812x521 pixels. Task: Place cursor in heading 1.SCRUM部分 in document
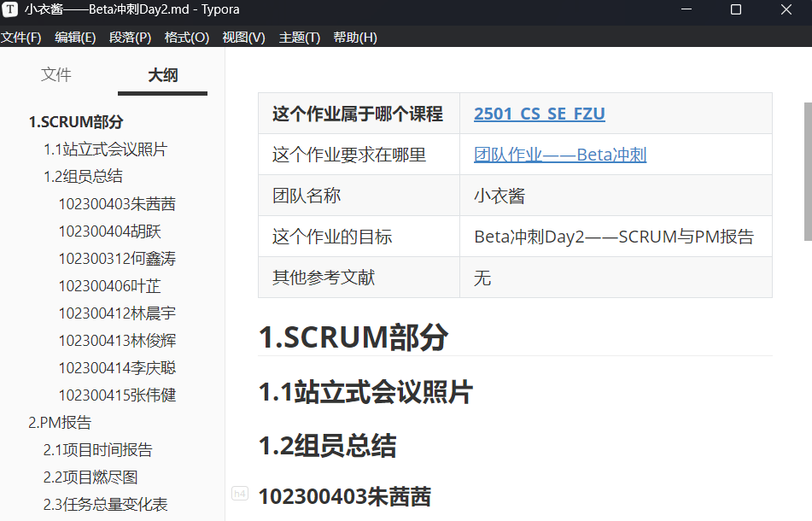click(353, 337)
